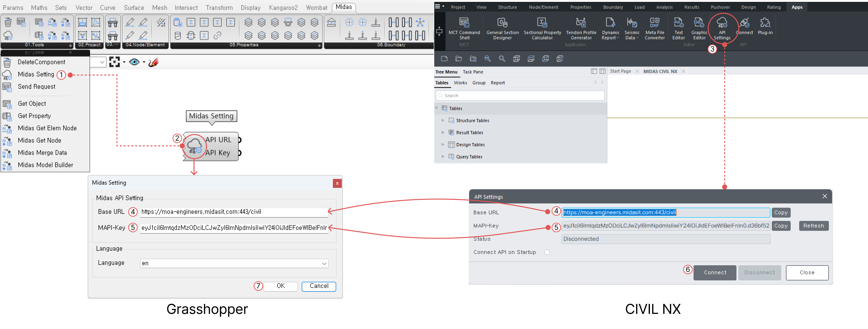Click Copy next to Base URL

point(781,213)
